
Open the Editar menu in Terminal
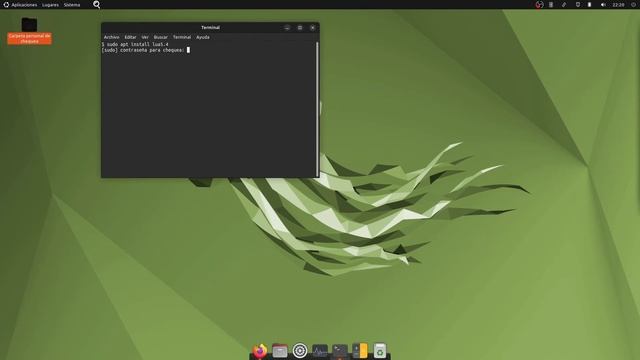coord(130,37)
